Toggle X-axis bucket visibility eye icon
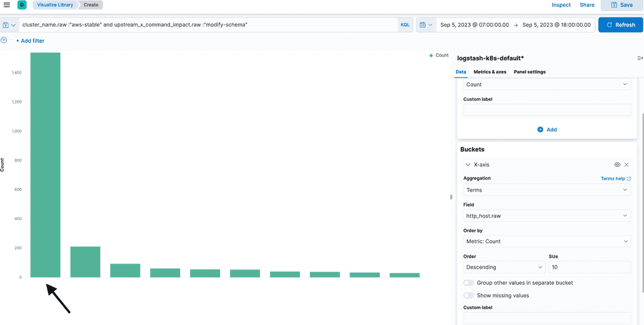This screenshot has width=644, height=325. pos(617,165)
